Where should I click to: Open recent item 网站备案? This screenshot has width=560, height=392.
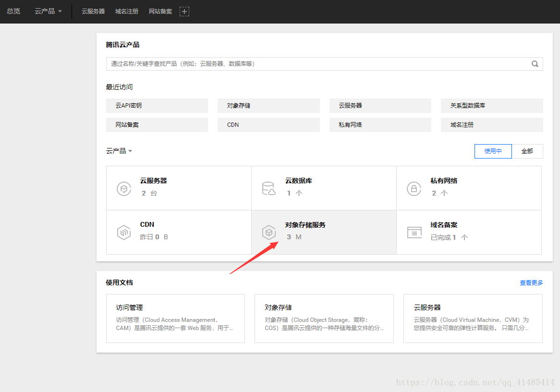157,125
